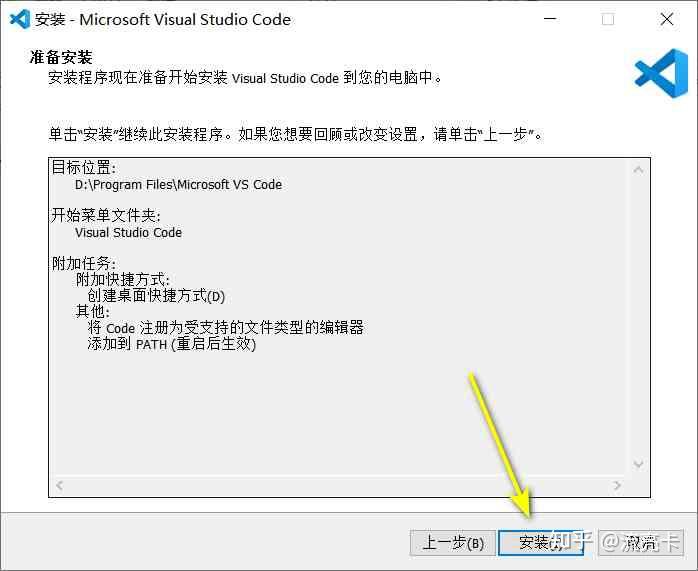Click the window title text 安装 - Microsoft Visual Studio Code
Screen dimensions: 698x571
(x=163, y=20)
